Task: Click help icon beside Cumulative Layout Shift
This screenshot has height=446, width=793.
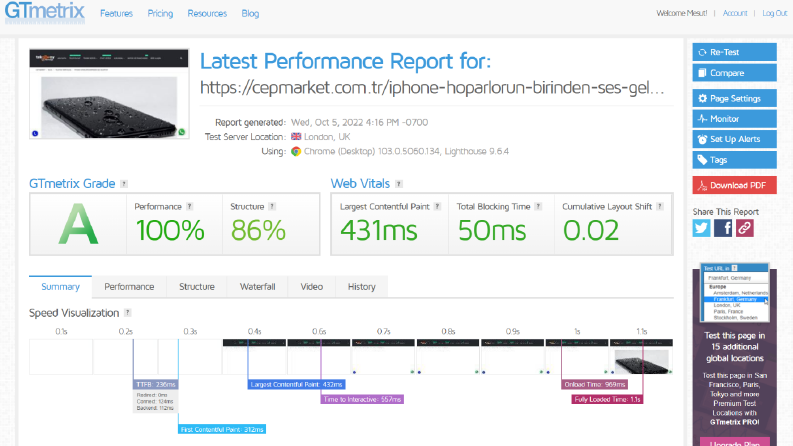Action: (x=659, y=206)
